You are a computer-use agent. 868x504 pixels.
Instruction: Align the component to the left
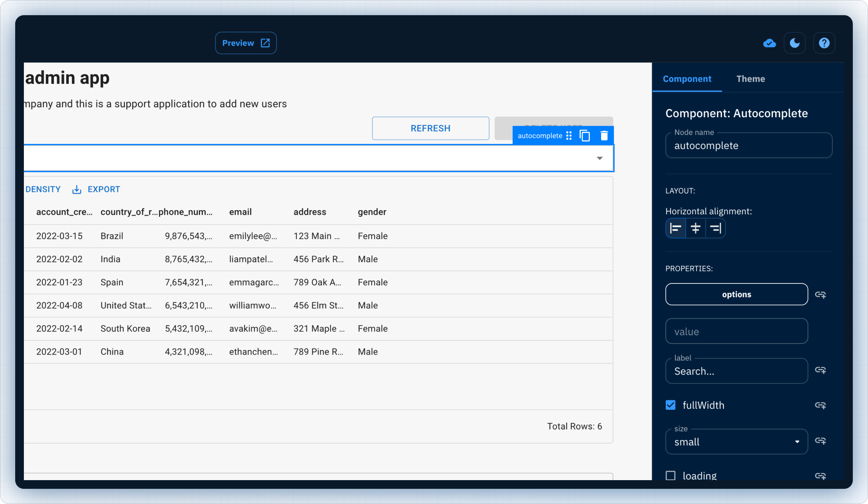tap(675, 228)
